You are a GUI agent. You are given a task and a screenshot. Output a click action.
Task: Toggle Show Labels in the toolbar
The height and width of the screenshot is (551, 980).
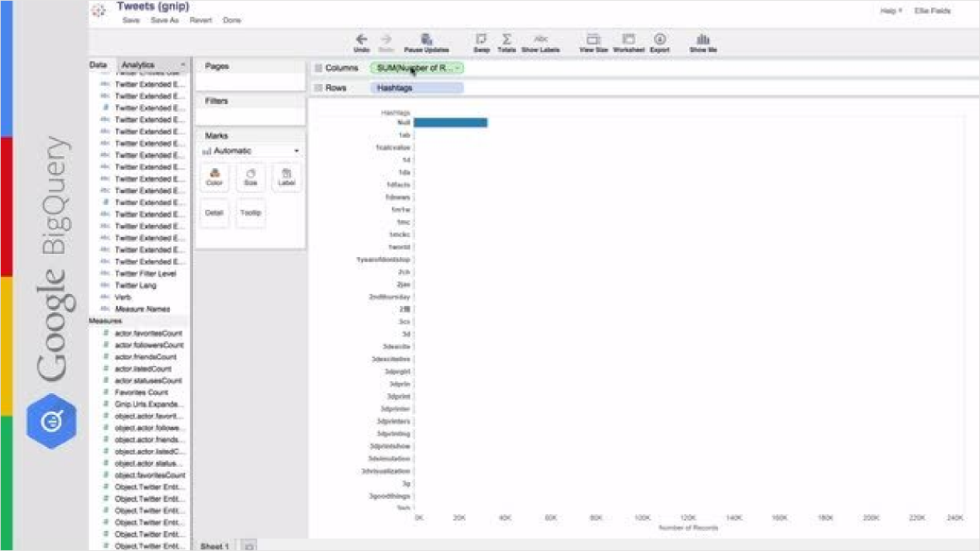coord(540,39)
